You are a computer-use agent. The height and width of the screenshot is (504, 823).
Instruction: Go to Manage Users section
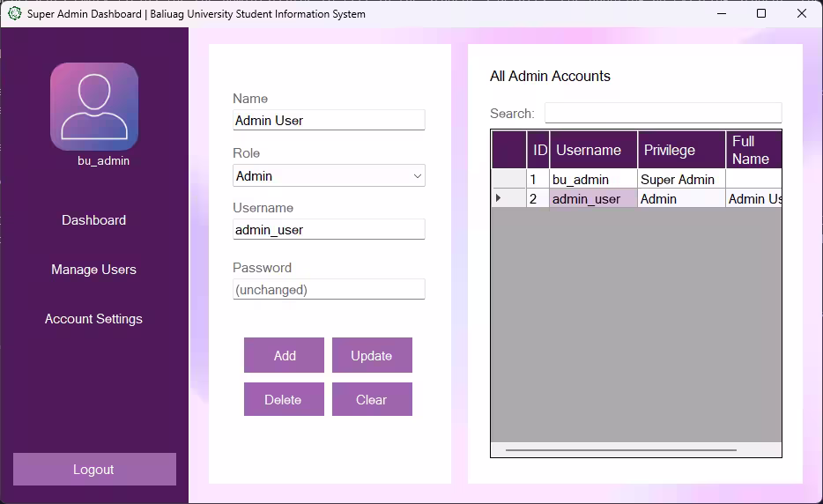coord(93,270)
